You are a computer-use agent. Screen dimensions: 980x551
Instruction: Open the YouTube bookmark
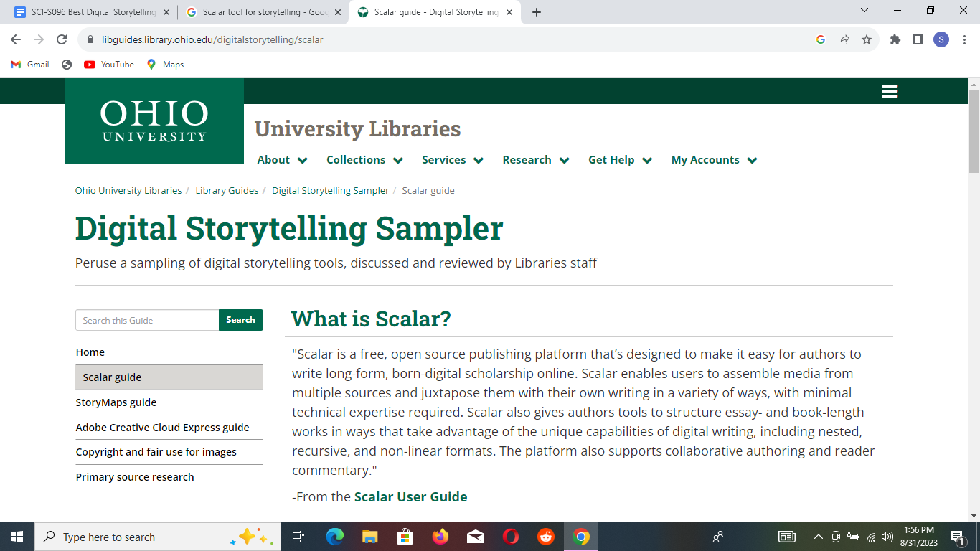[108, 64]
